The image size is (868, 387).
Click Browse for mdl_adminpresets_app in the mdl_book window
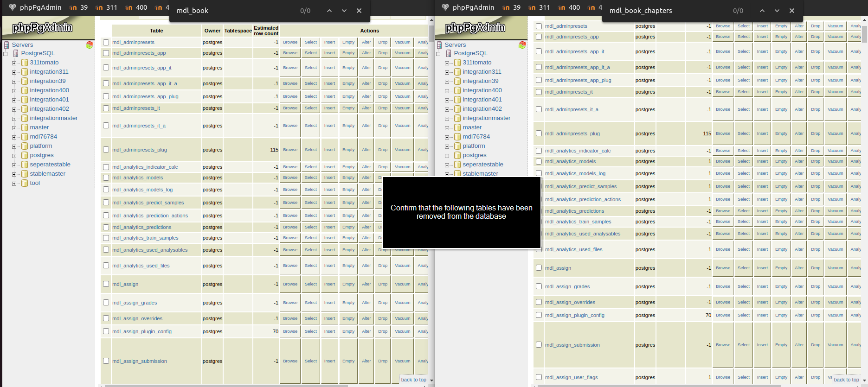[290, 53]
